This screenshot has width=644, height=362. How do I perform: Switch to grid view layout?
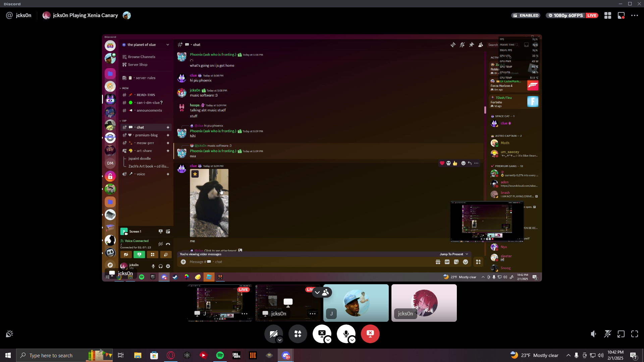point(607,15)
